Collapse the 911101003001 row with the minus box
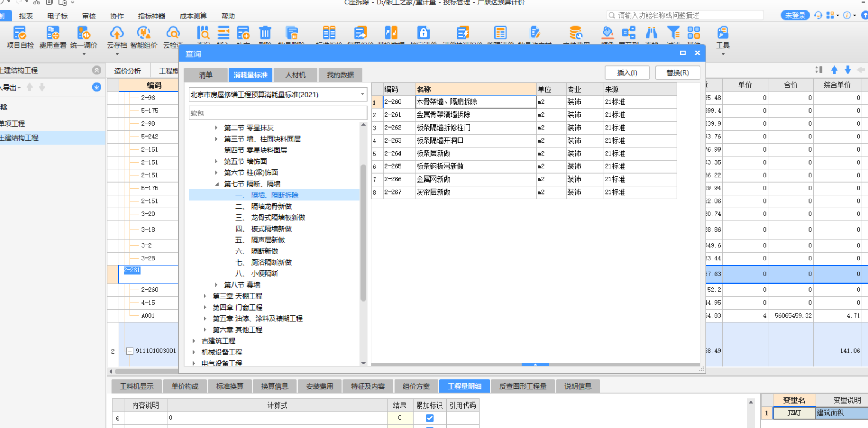 click(130, 351)
